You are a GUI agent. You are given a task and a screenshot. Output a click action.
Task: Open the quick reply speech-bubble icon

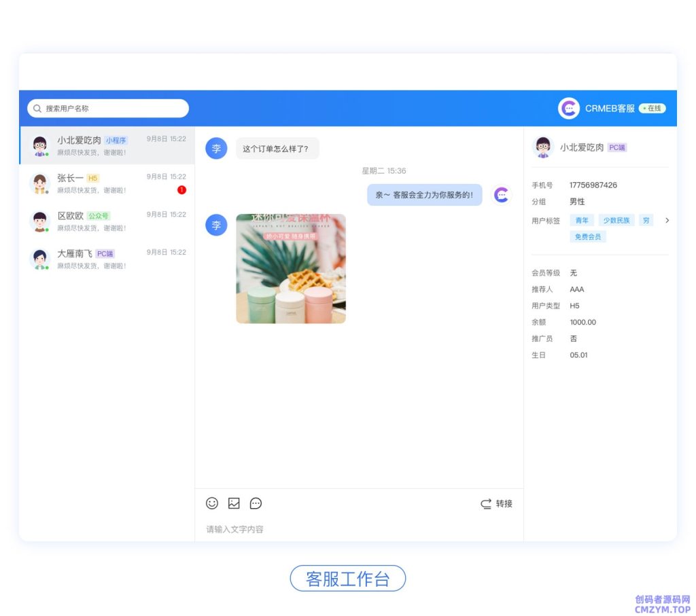click(x=256, y=503)
